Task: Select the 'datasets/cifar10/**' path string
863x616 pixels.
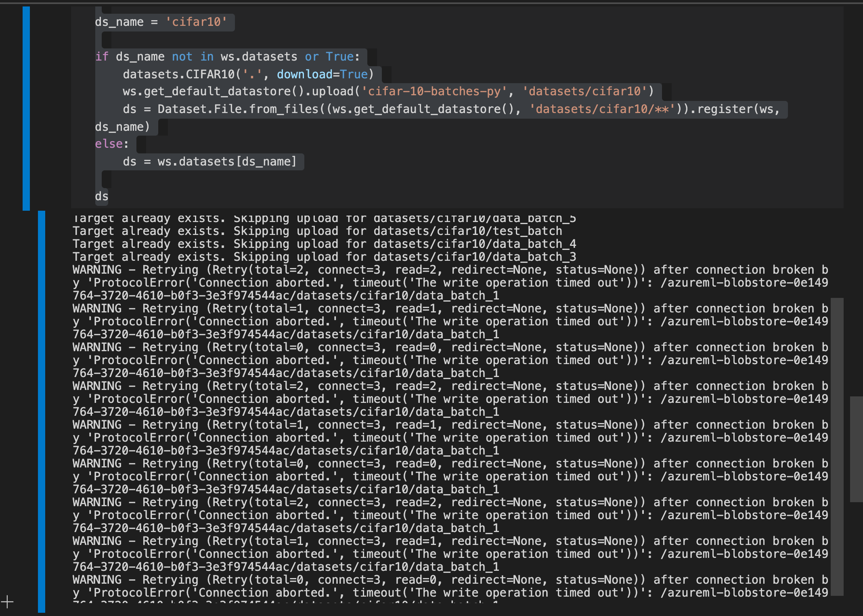Action: 602,108
